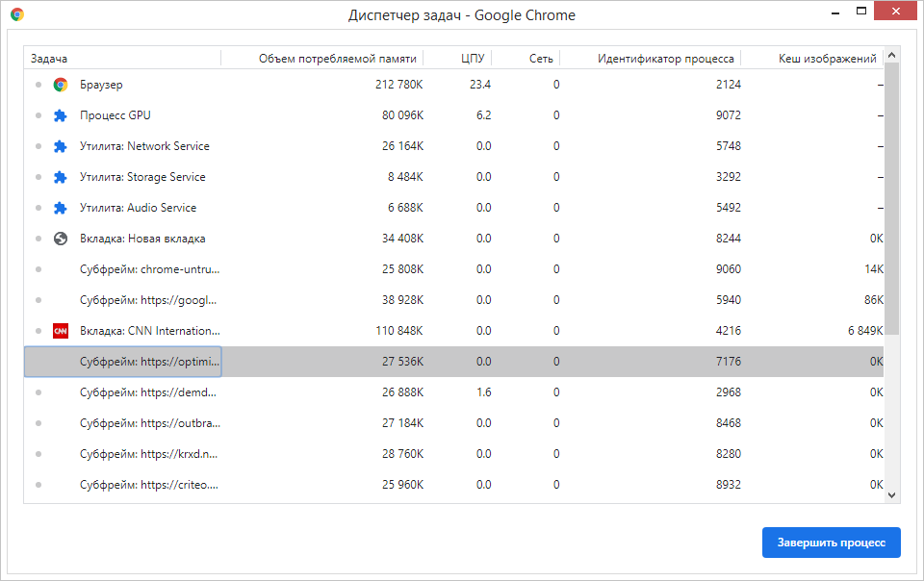Click the Chrome icon in the Браузер row
924x581 pixels.
coord(60,85)
